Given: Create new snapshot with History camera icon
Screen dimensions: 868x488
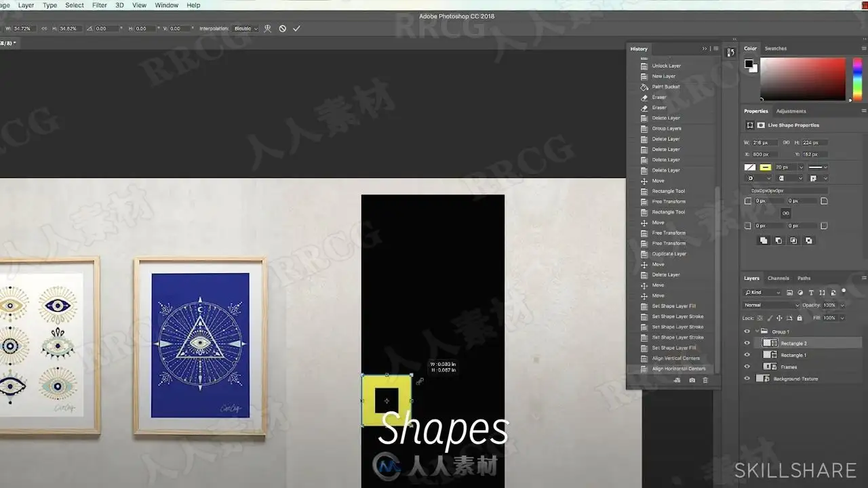Looking at the screenshot, I should [x=692, y=381].
